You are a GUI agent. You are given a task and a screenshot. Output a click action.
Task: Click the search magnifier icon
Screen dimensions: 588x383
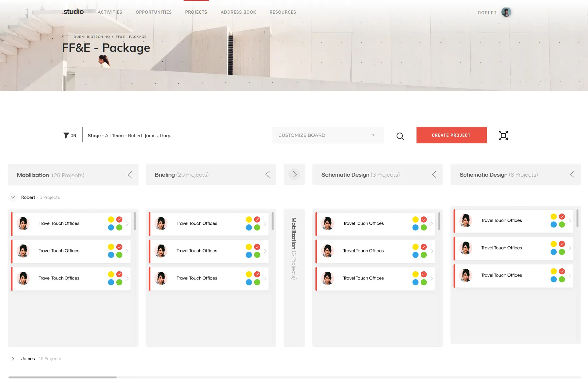point(400,136)
